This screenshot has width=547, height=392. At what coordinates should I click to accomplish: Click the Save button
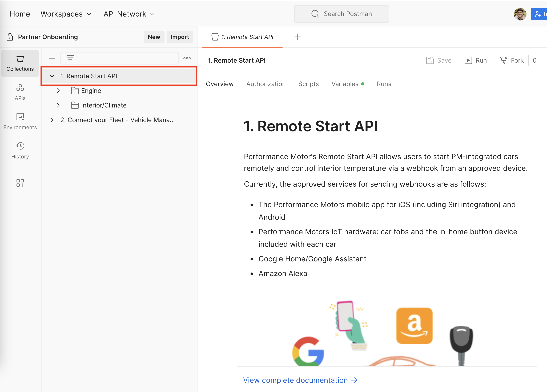(x=439, y=60)
